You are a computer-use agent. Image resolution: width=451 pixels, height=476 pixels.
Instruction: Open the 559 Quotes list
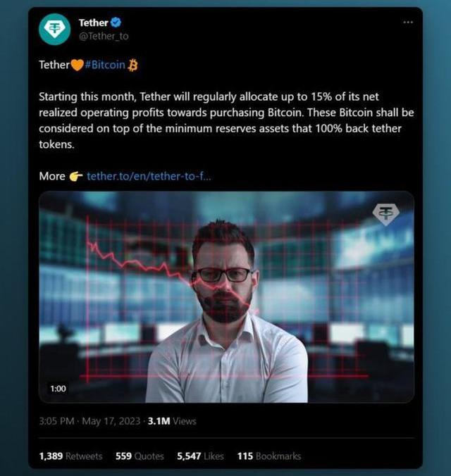tap(140, 456)
